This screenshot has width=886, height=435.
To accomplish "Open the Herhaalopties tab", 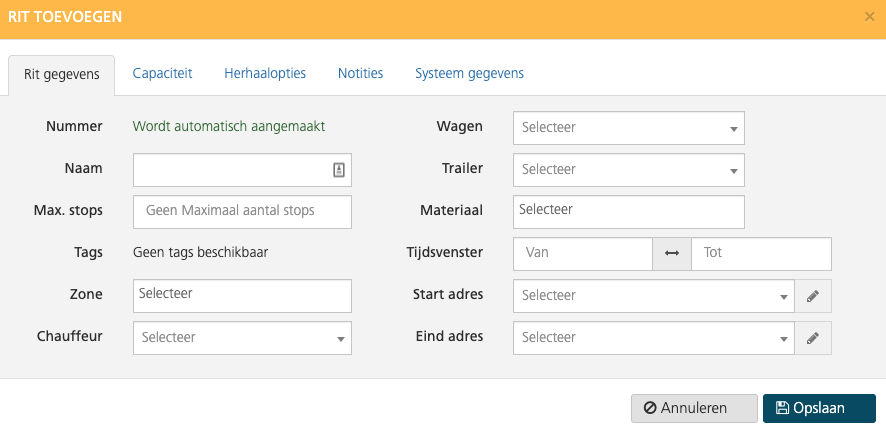I will (265, 73).
